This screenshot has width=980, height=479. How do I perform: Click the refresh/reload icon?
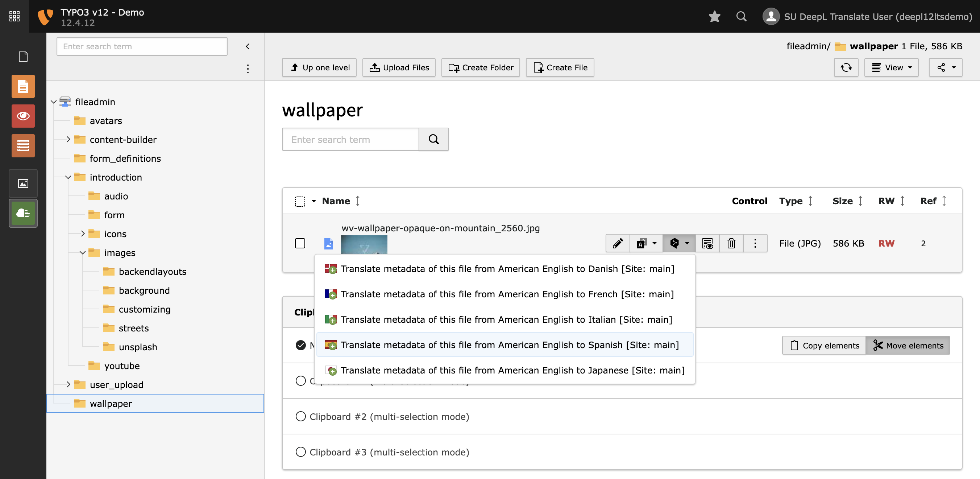click(846, 67)
